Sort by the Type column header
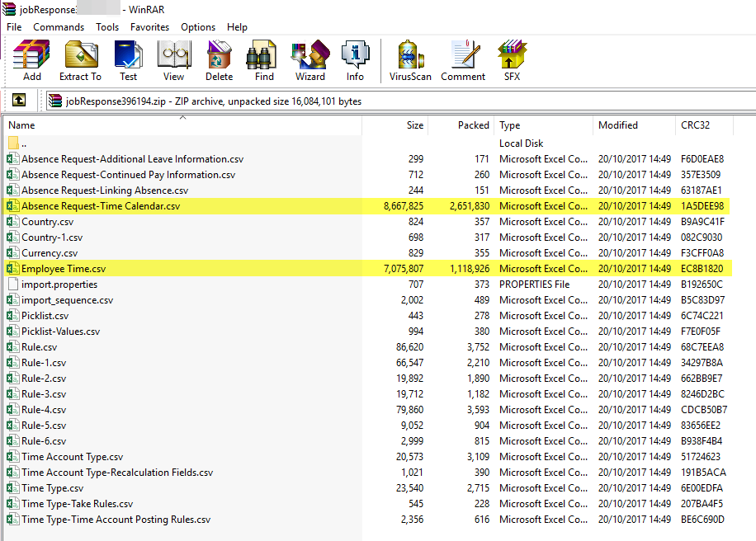This screenshot has height=541, width=756. click(543, 125)
